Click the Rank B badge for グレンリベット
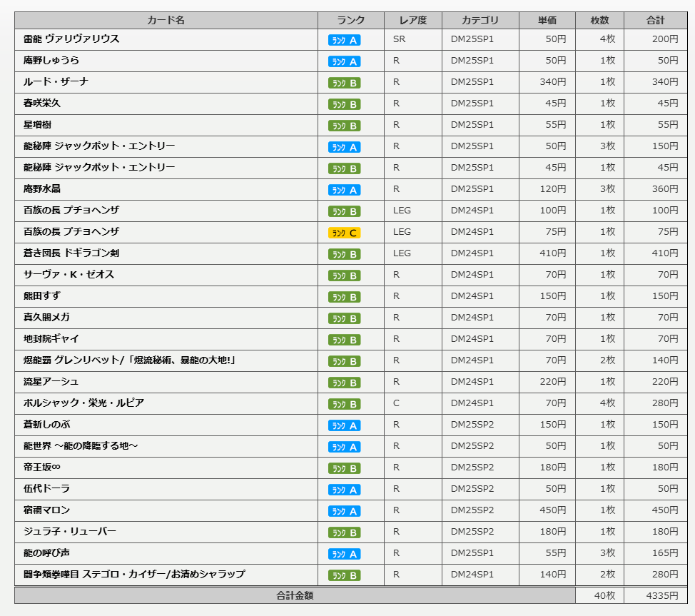This screenshot has width=695, height=616. [x=345, y=361]
